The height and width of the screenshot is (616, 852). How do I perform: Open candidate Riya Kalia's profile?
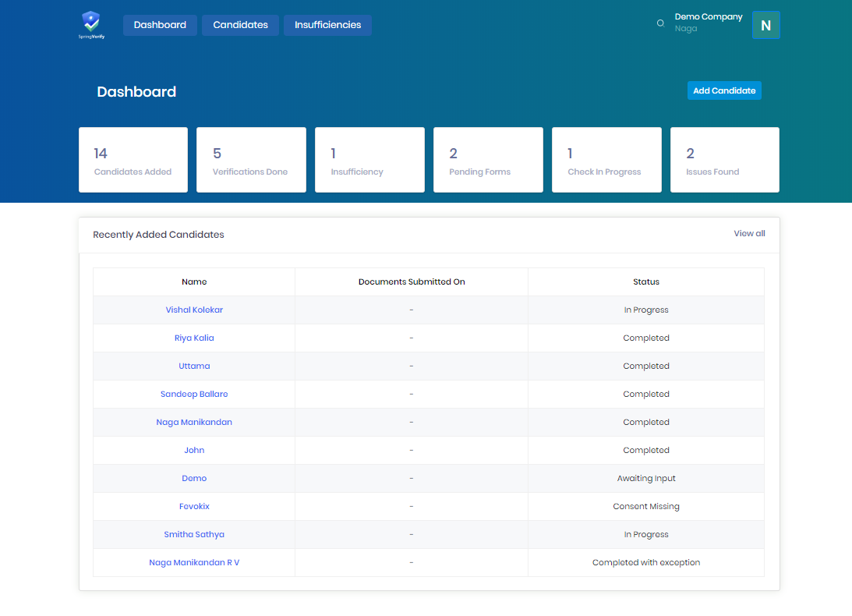tap(194, 338)
